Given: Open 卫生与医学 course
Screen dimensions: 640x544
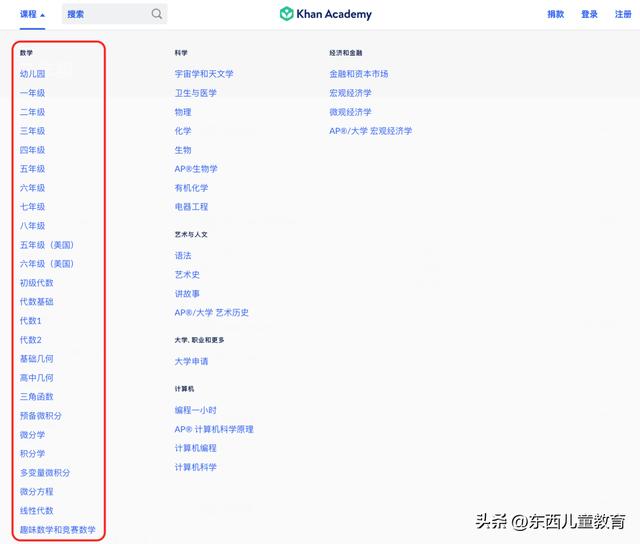Looking at the screenshot, I should click(x=196, y=93).
